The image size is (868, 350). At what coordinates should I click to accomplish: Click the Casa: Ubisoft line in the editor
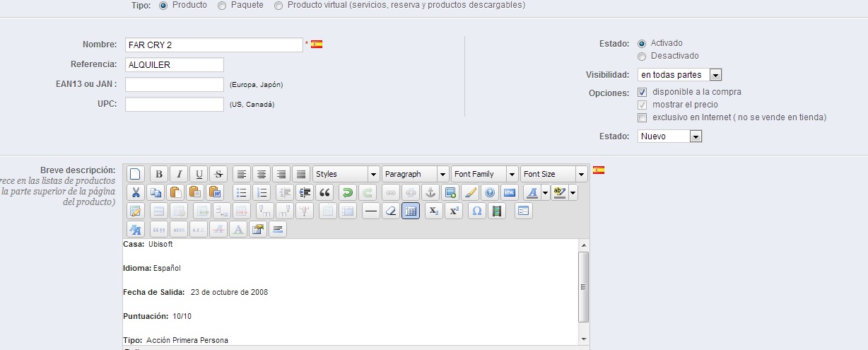(x=148, y=245)
